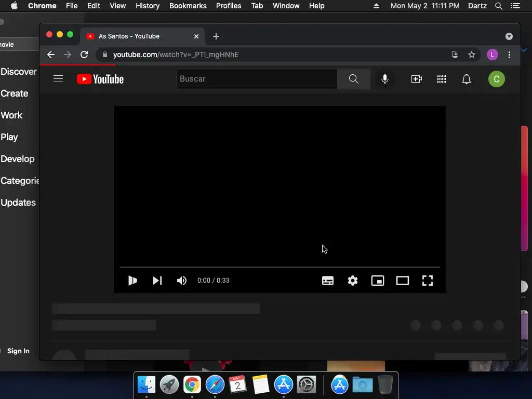Select Develop in the App Store sidebar

17,159
